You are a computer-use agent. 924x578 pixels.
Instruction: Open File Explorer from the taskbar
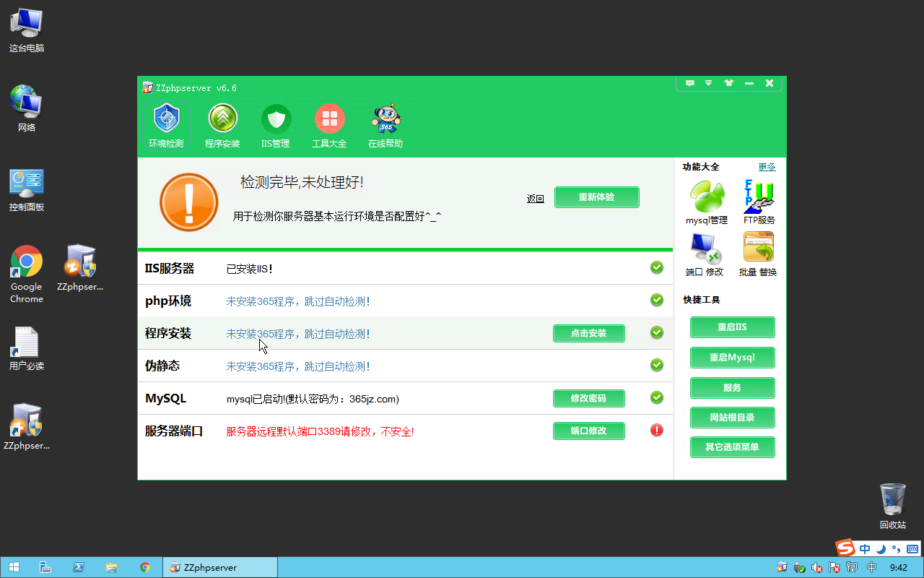112,567
